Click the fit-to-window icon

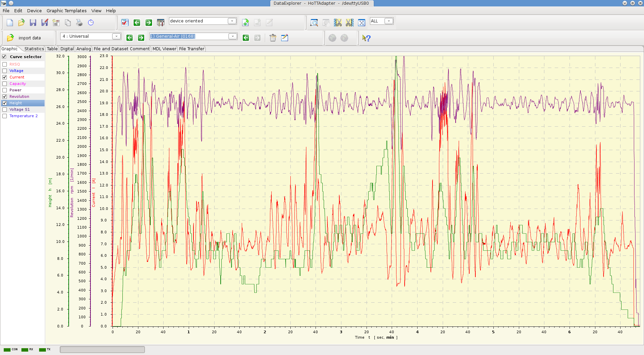pos(361,23)
